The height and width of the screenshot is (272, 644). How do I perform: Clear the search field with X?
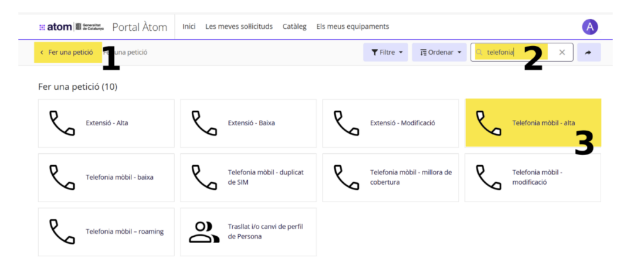pyautogui.click(x=562, y=53)
